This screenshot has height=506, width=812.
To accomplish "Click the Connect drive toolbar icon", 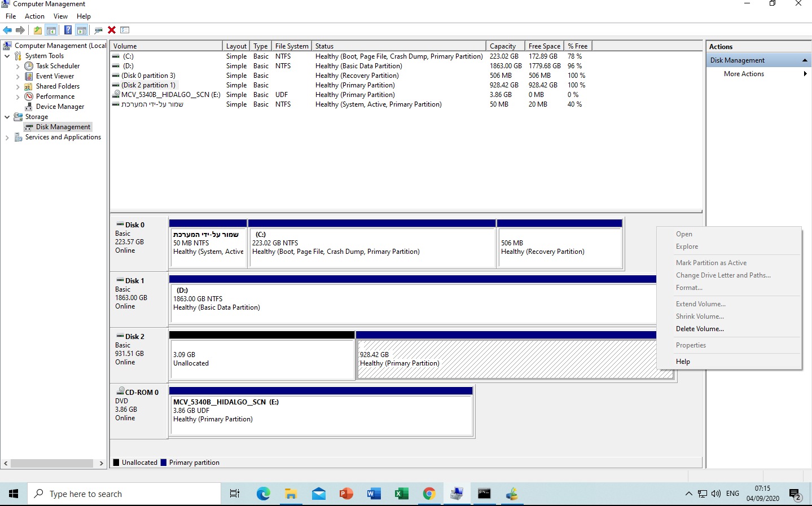I will (99, 30).
